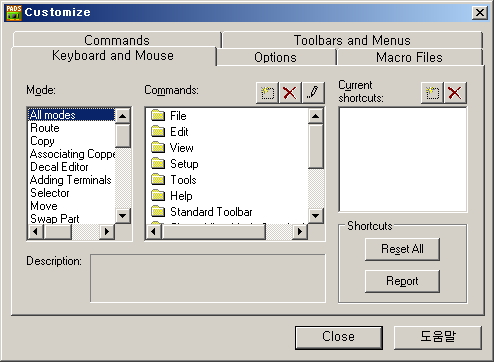Select Selector in Mode list
This screenshot has width=494, height=362.
(x=71, y=193)
